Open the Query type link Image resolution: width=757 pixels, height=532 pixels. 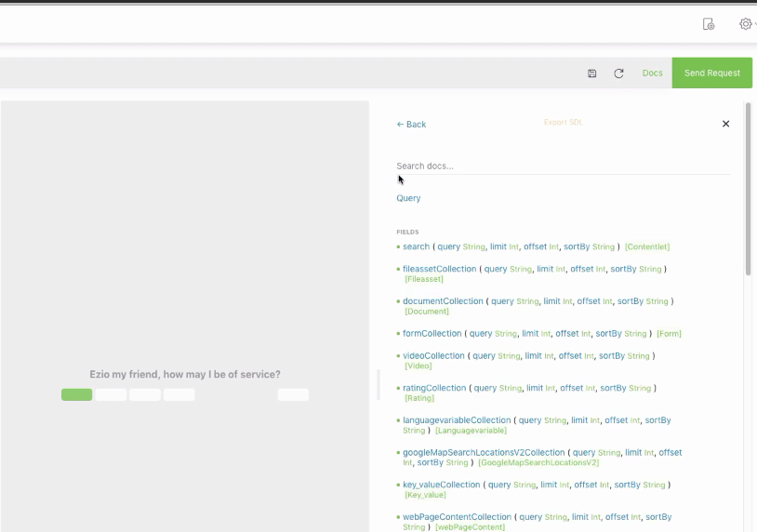(408, 198)
